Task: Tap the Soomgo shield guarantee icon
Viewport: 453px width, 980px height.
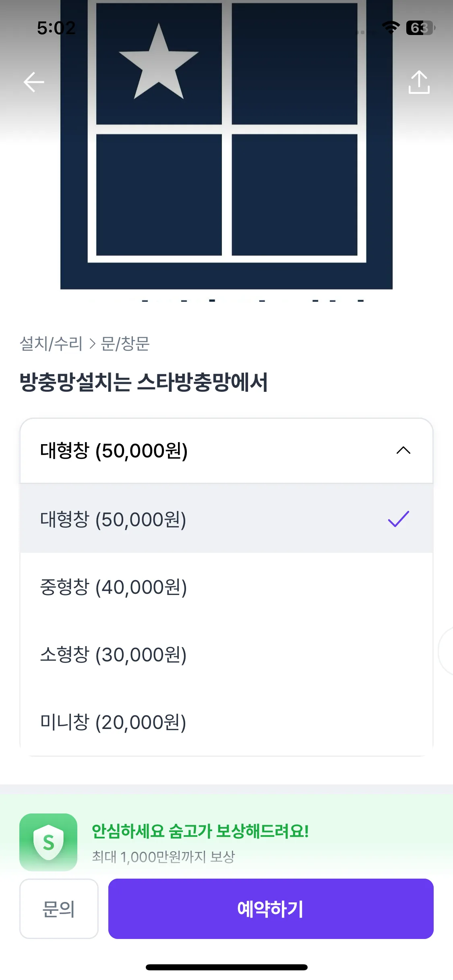Action: [x=48, y=842]
